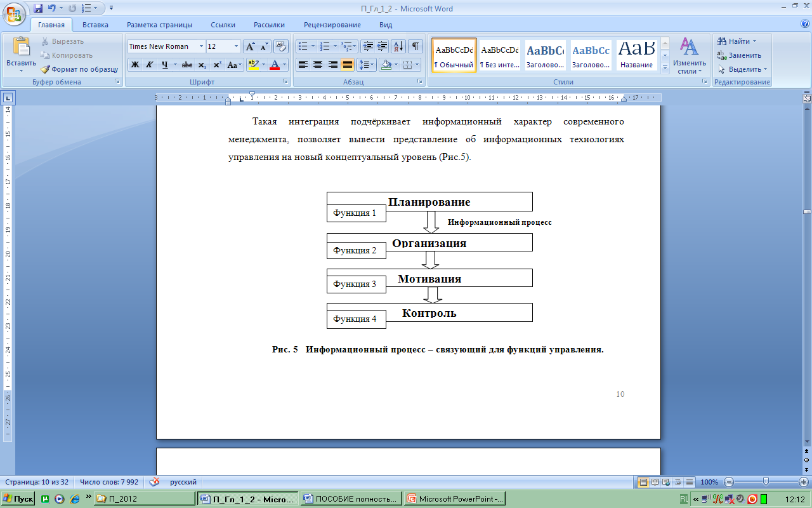The image size is (812, 508).
Task: Switch to Разметка страницы tab
Action: (x=159, y=25)
